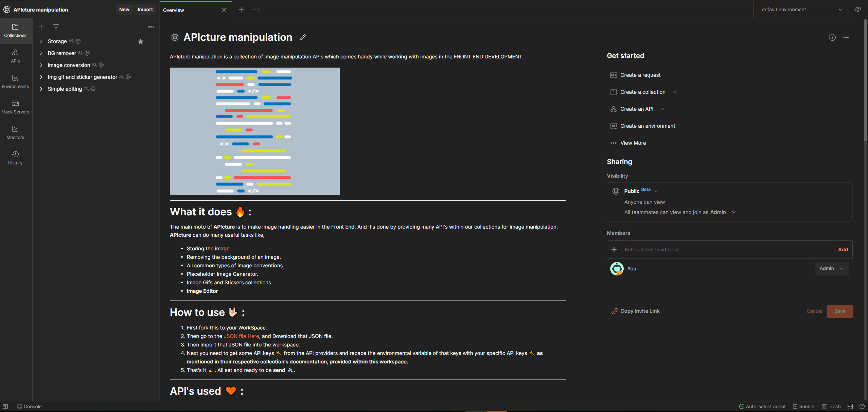
Task: Switch to the Overview tab
Action: pyautogui.click(x=174, y=10)
